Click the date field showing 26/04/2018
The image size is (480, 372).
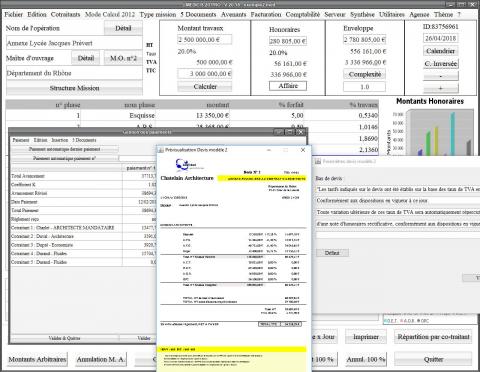point(441,38)
